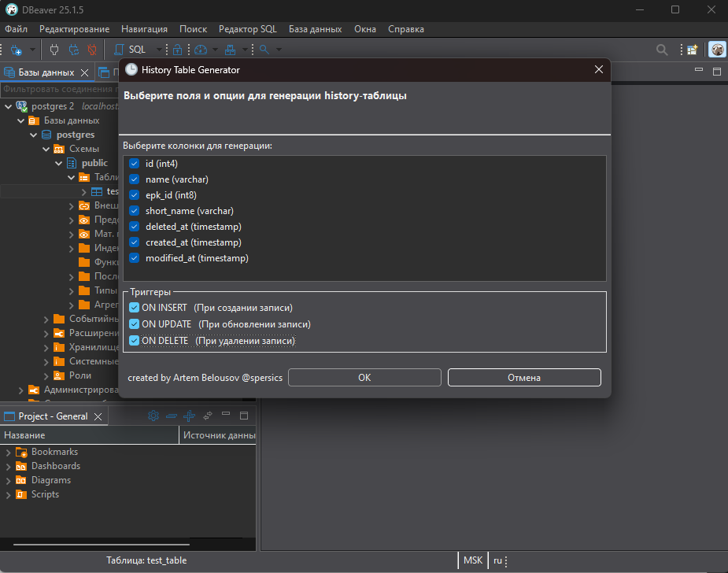The width and height of the screenshot is (728, 573).
Task: Close the History Table Generator dialog
Action: pyautogui.click(x=599, y=69)
